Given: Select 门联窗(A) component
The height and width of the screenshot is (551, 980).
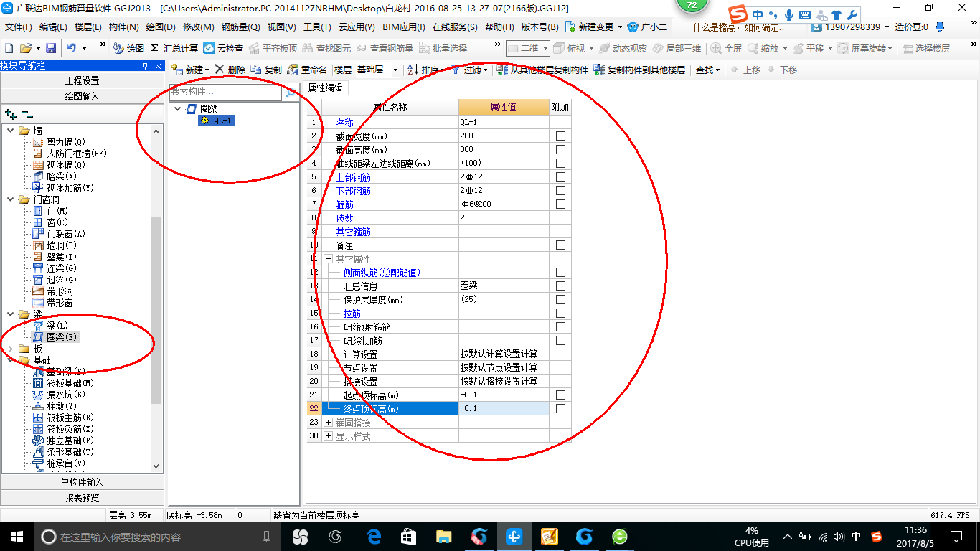Looking at the screenshot, I should (x=60, y=234).
